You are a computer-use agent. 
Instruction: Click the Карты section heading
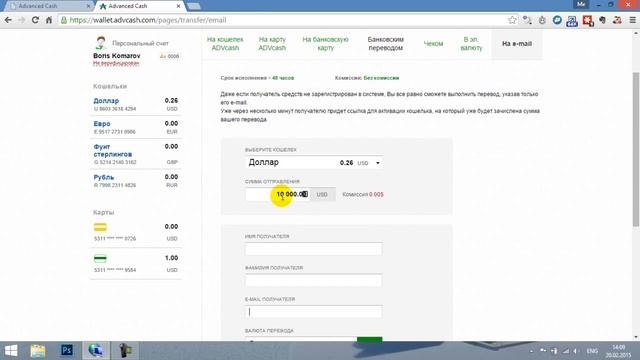click(x=103, y=213)
